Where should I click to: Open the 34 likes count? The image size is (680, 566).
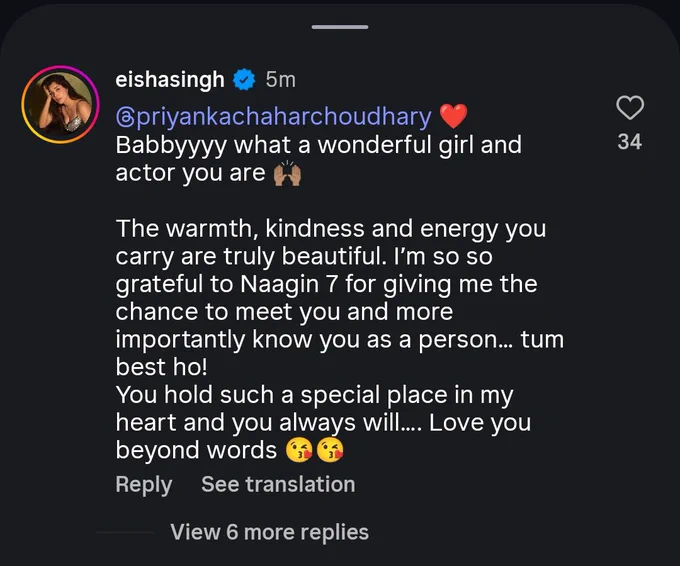point(630,142)
